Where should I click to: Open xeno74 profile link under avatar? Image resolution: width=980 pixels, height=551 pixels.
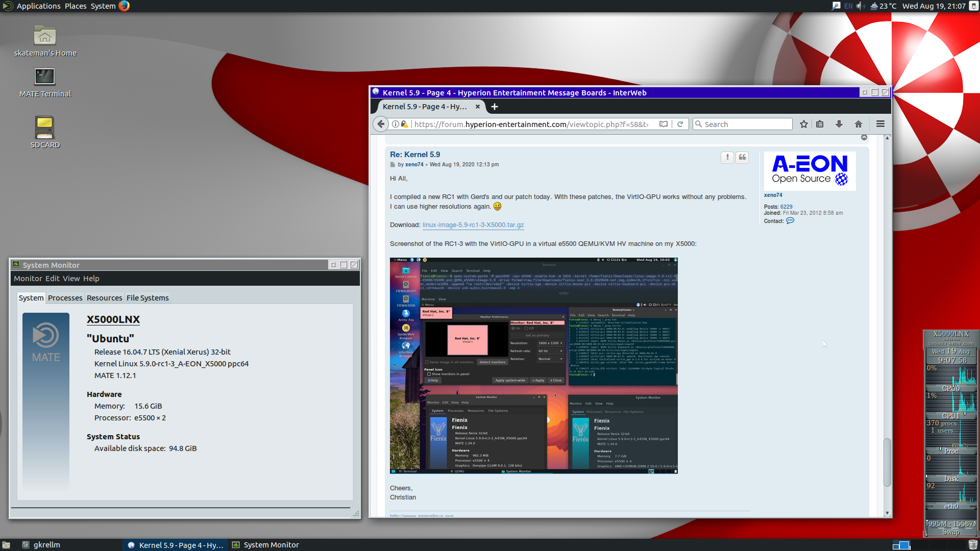[x=773, y=195]
